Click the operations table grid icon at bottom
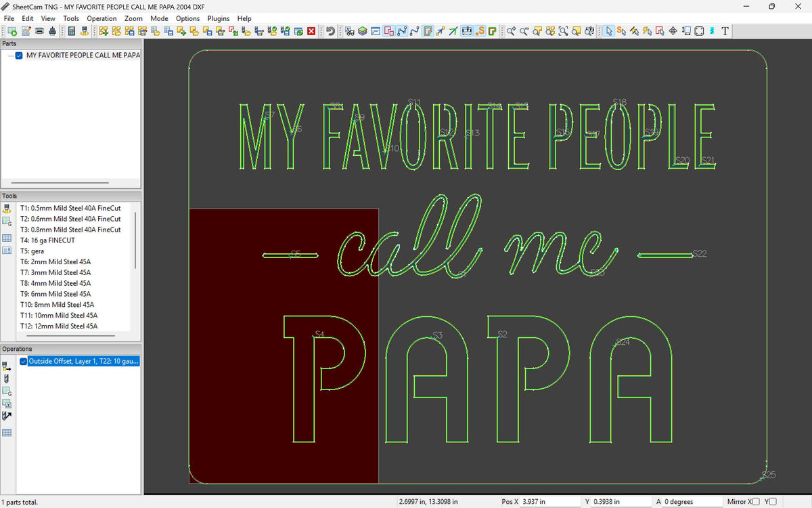This screenshot has height=508, width=812. [7, 432]
